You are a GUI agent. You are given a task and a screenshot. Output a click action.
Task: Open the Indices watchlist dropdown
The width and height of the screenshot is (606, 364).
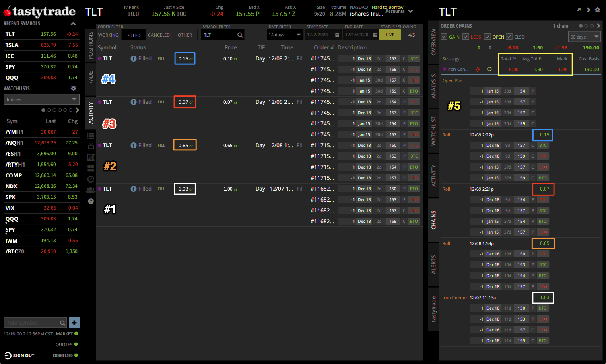41,99
